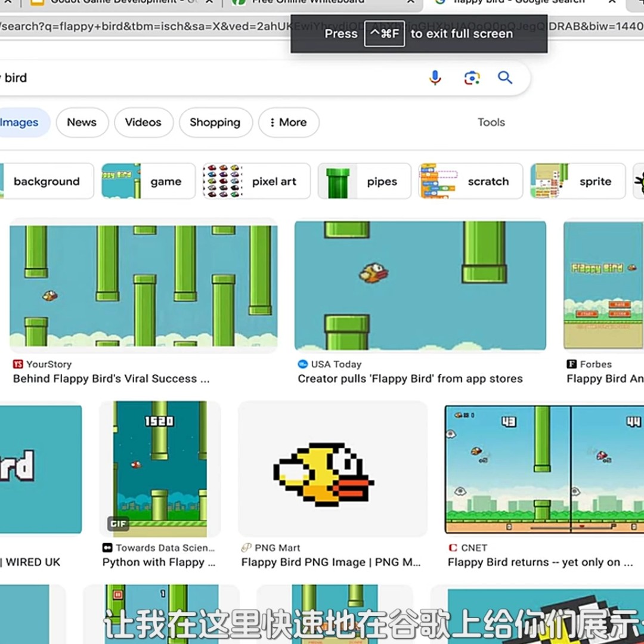
Task: Select the 'pixel art' suggestion chip
Action: tap(256, 181)
